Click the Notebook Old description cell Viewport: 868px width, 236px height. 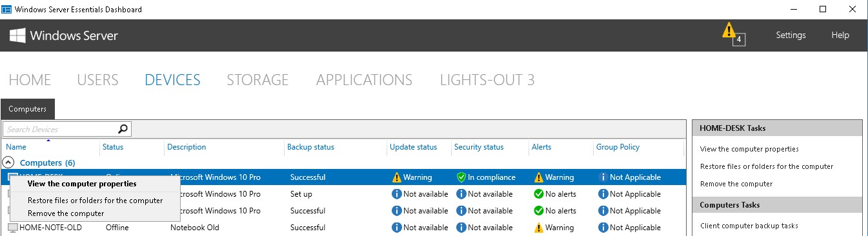[195, 228]
